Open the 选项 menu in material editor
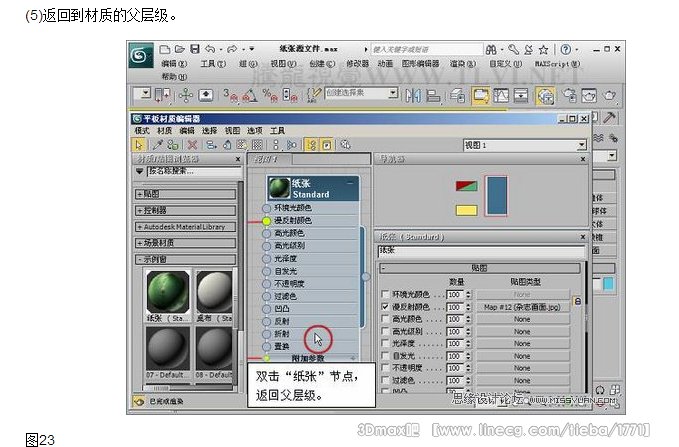679x447 pixels. 255,130
